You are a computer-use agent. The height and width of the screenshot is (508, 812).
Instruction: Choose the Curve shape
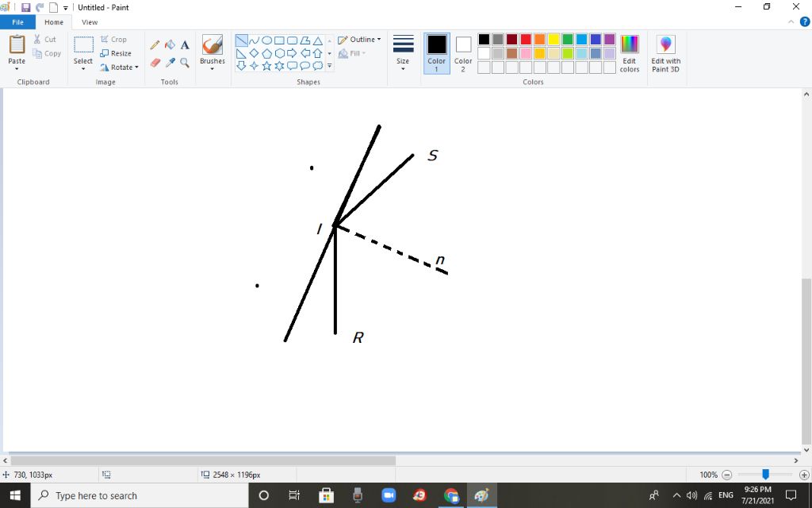[254, 40]
